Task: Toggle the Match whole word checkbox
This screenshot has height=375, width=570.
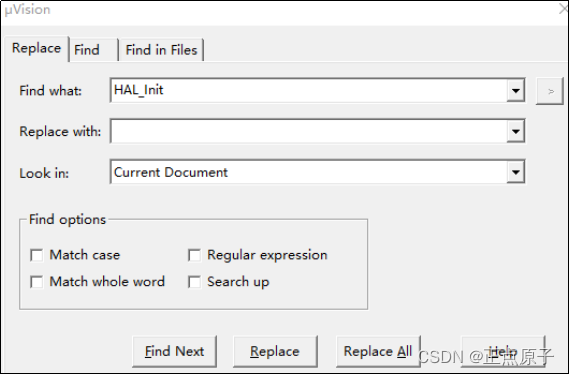Action: coord(37,282)
